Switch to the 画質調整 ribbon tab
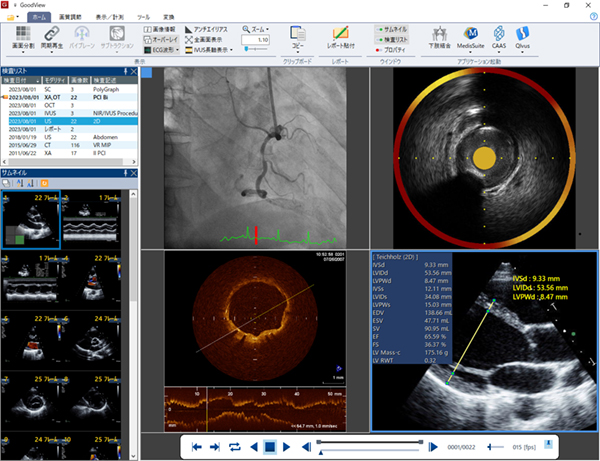The height and width of the screenshot is (461, 600). (70, 18)
